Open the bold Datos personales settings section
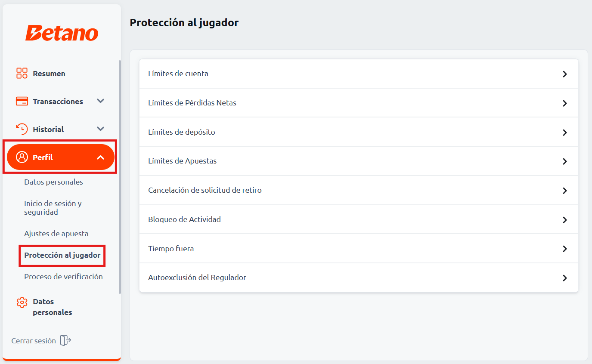This screenshot has width=592, height=364. coord(53,307)
